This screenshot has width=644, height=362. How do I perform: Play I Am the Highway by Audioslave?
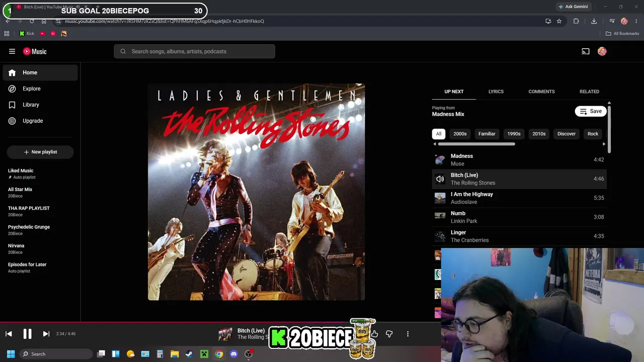pos(519,198)
